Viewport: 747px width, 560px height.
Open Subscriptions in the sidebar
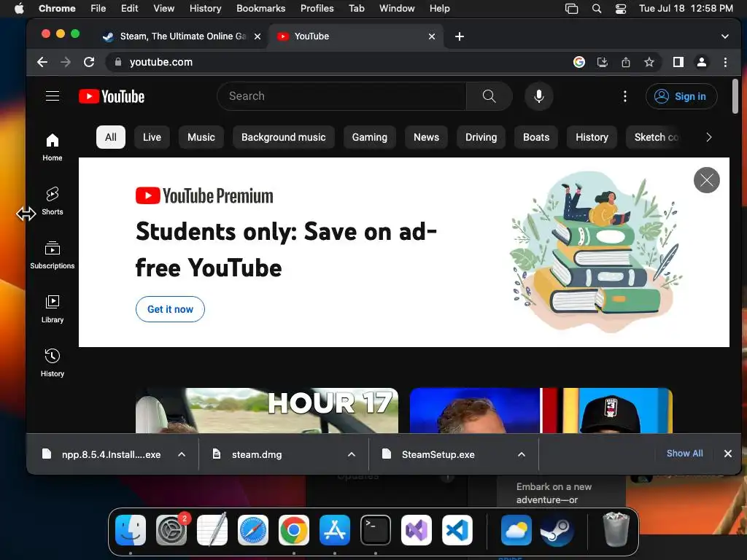point(53,255)
